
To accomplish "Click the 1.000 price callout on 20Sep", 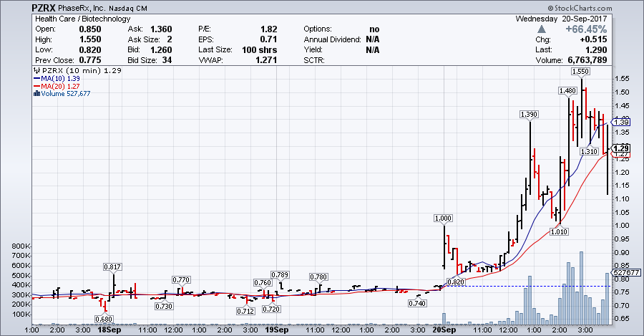I will [x=444, y=218].
